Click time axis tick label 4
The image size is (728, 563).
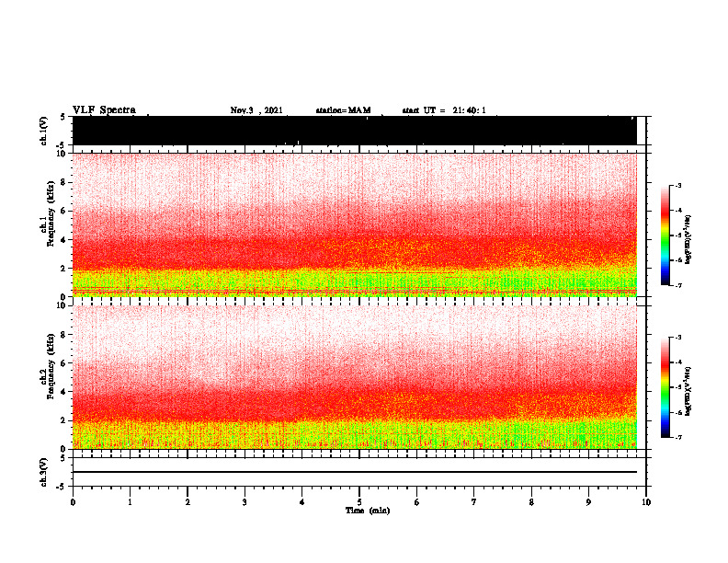(301, 502)
